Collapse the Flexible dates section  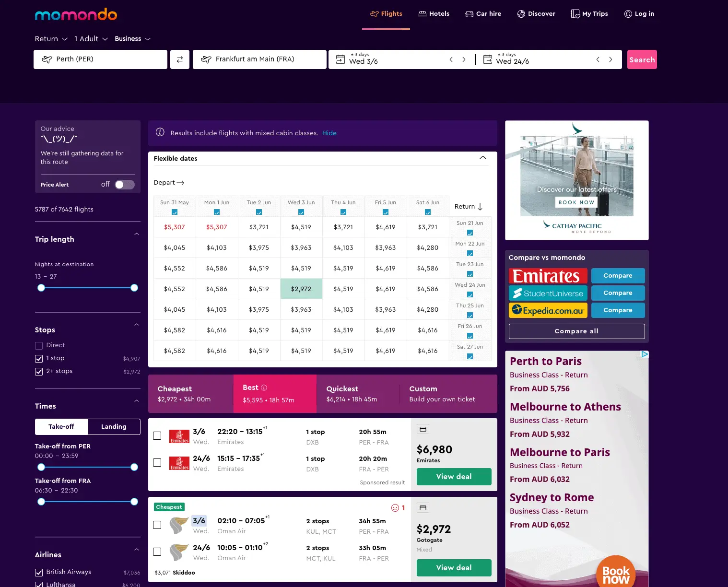click(483, 157)
